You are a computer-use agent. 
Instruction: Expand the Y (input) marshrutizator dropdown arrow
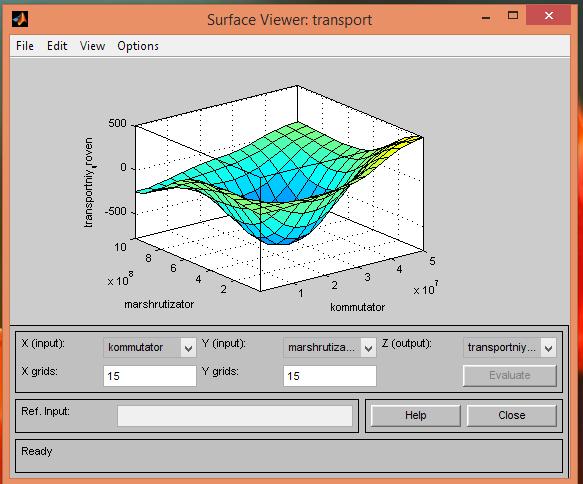[x=368, y=348]
